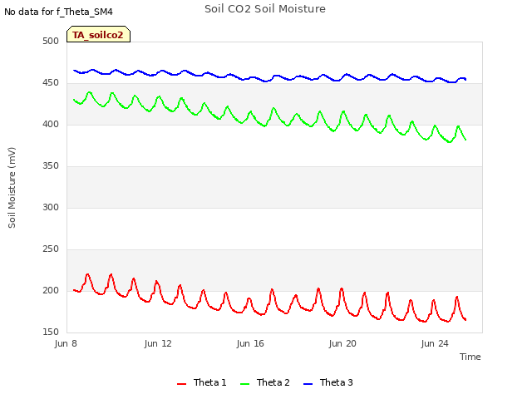Click the 200 y-axis tick label
532x399 pixels.
[51, 291]
